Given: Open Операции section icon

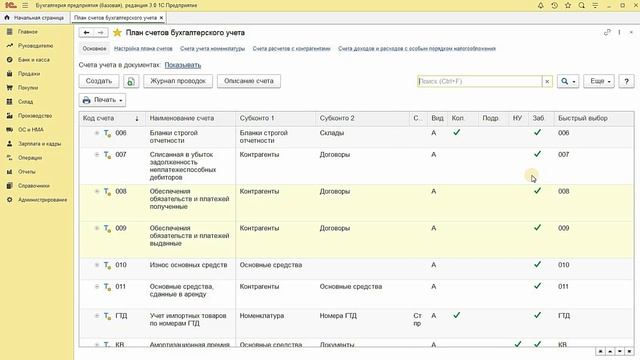Looking at the screenshot, I should [9, 158].
